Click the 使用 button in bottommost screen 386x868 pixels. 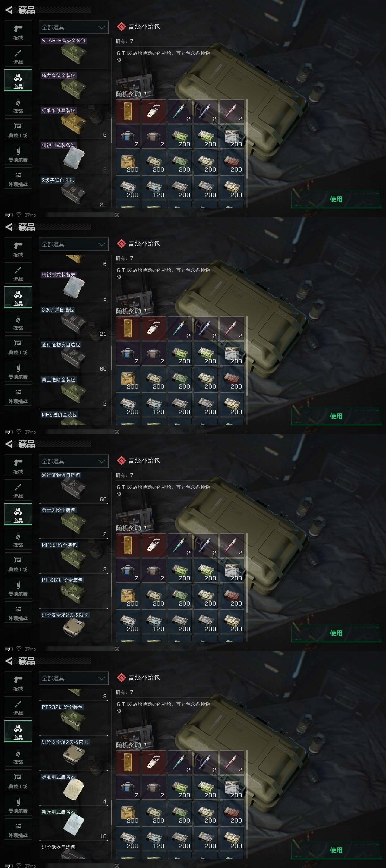pos(336,850)
